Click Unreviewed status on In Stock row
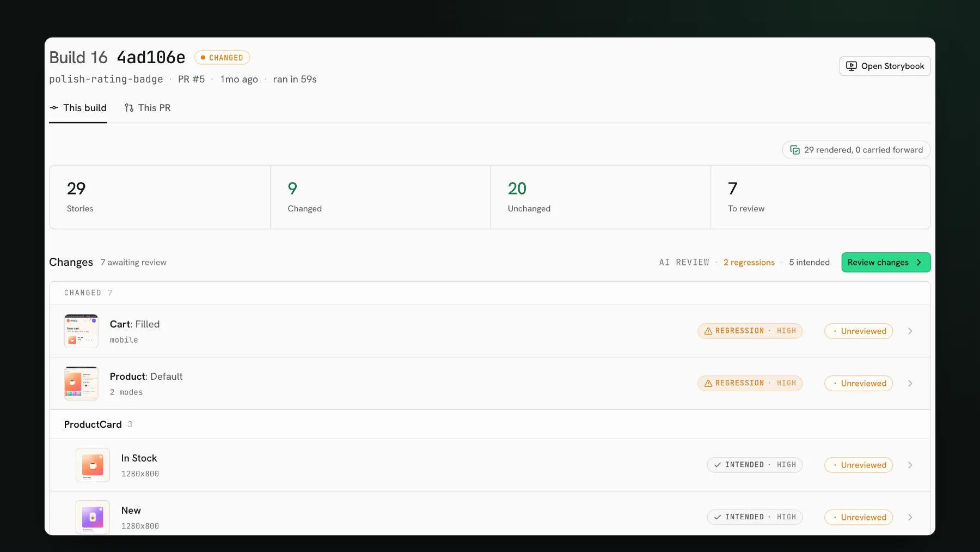Screen dimensions: 980x552 pos(859,465)
